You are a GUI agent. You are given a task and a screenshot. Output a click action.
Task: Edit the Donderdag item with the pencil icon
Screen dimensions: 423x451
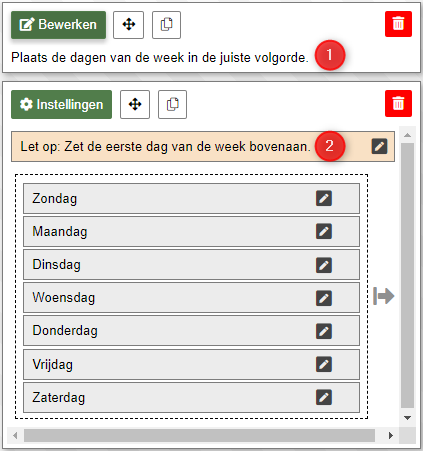[x=324, y=331]
